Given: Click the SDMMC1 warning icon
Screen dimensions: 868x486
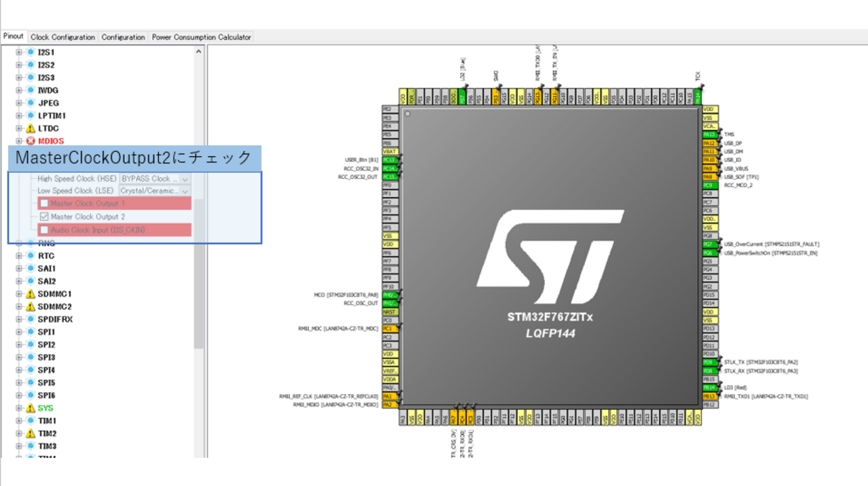Looking at the screenshot, I should [30, 294].
